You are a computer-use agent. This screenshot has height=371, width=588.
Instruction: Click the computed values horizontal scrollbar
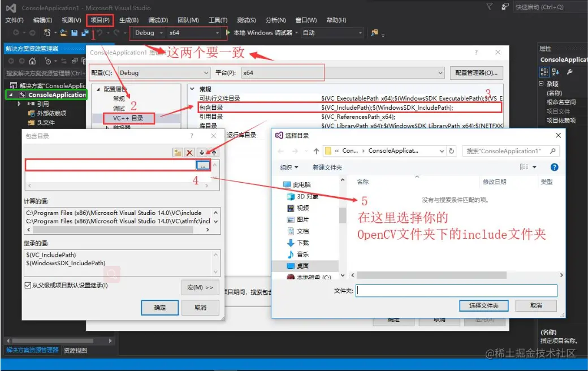click(114, 230)
